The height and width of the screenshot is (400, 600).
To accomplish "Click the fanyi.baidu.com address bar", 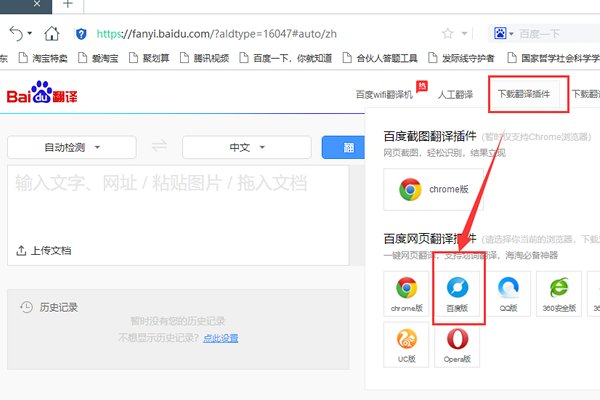I will pyautogui.click(x=216, y=34).
